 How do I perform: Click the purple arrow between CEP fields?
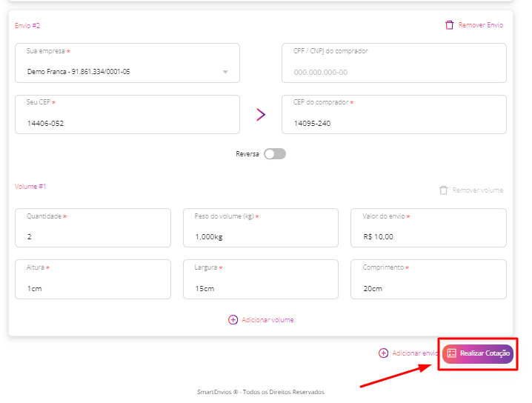pyautogui.click(x=261, y=115)
